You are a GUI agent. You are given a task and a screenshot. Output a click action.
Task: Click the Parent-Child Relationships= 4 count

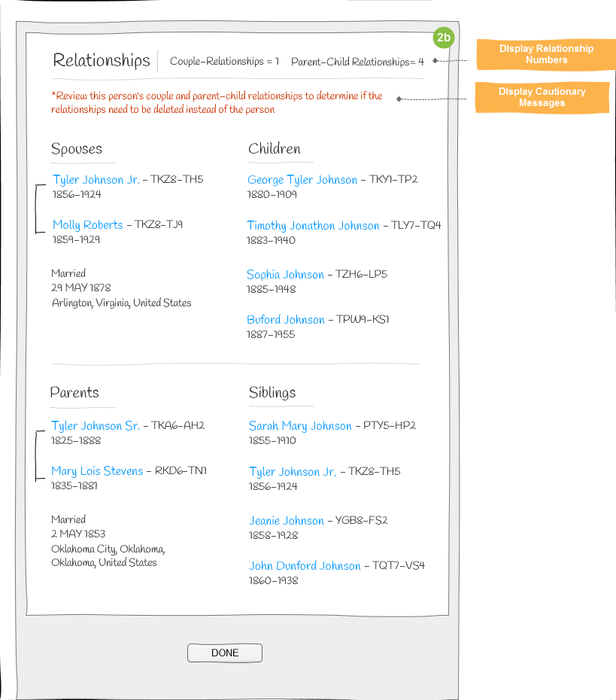click(358, 62)
